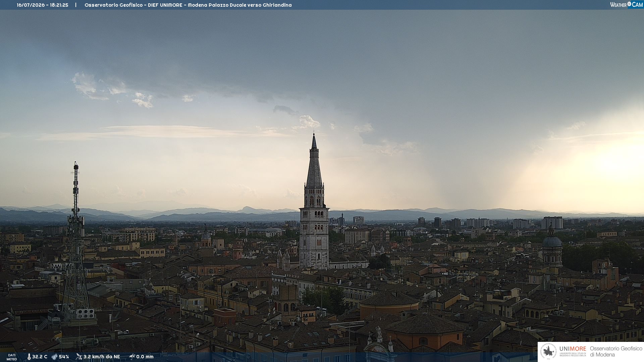The width and height of the screenshot is (644, 362).
Task: Click the 3.2 km/h da NE wind reading
Action: tap(102, 357)
